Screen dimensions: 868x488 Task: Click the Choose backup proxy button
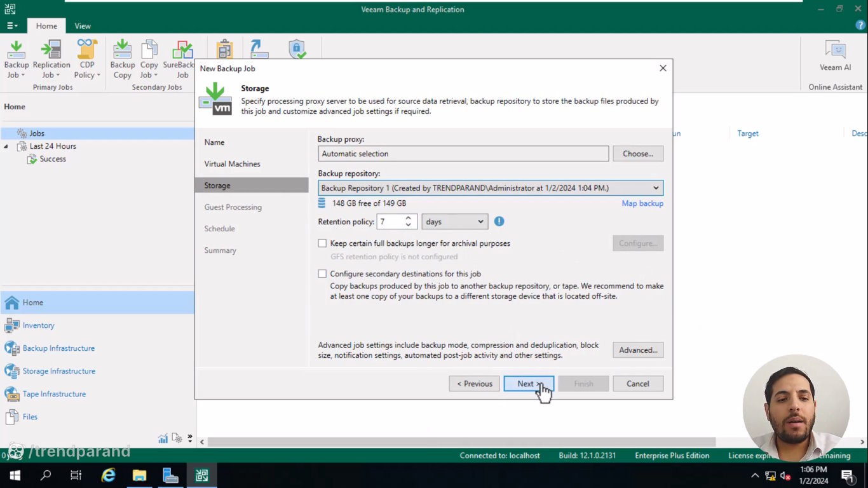(638, 154)
